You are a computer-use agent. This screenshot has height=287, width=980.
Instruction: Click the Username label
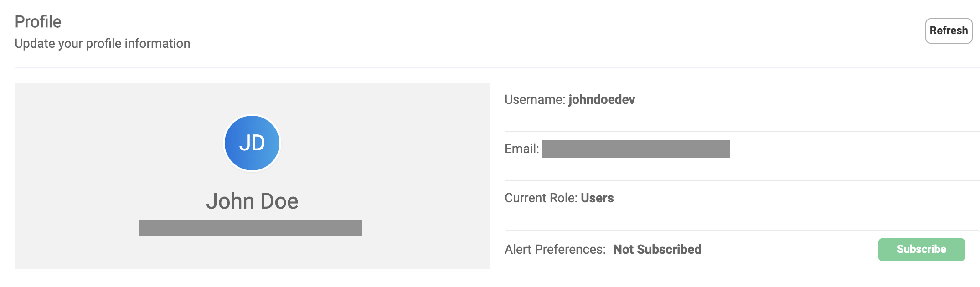tap(535, 100)
